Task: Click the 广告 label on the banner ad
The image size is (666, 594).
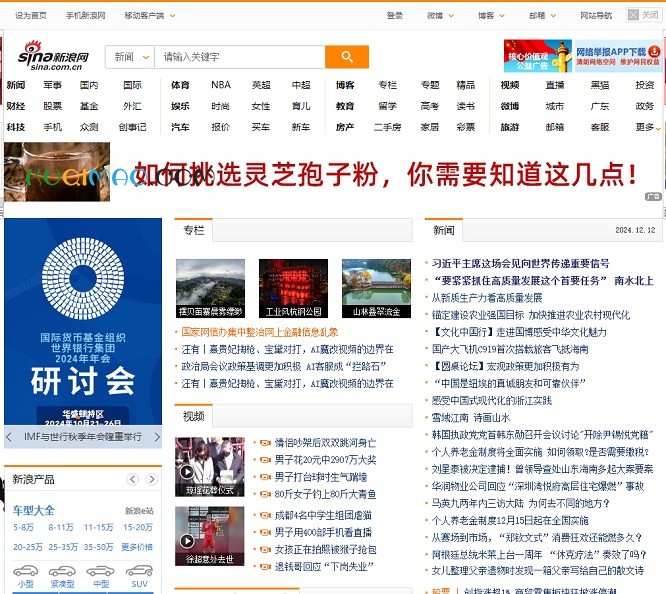Action: (653, 196)
